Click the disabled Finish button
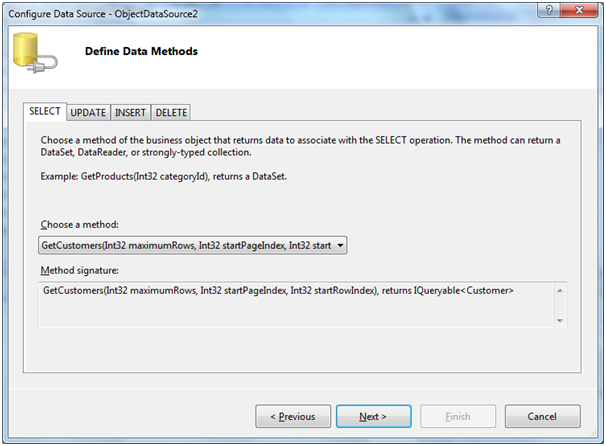606x446 pixels. click(x=458, y=416)
